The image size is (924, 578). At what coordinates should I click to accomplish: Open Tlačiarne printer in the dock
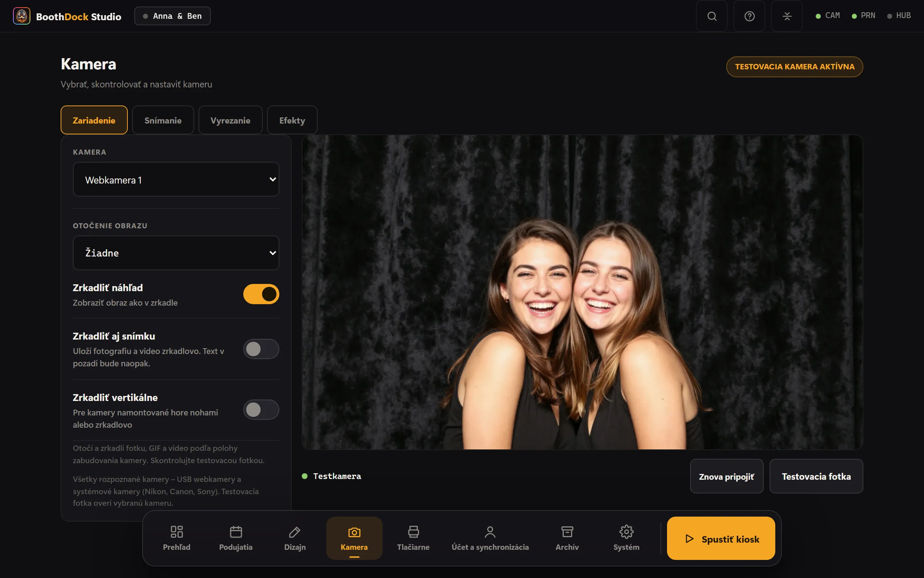[413, 538]
